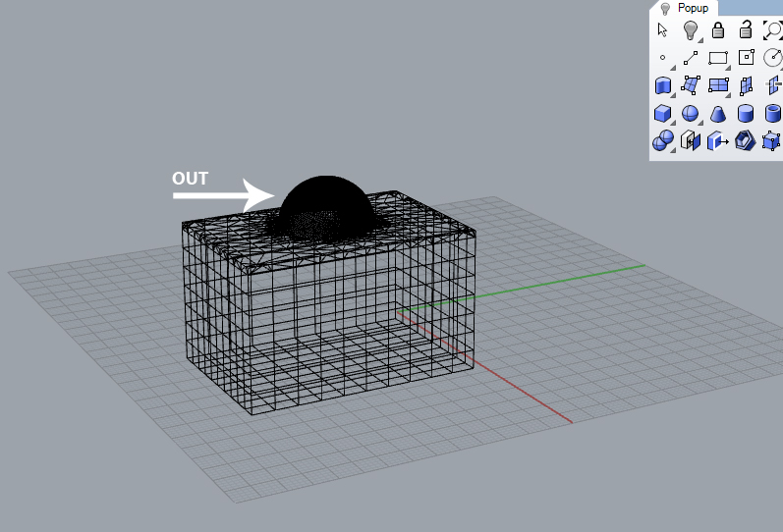Click the open padlock Unlock icon
783x532 pixels.
[746, 30]
